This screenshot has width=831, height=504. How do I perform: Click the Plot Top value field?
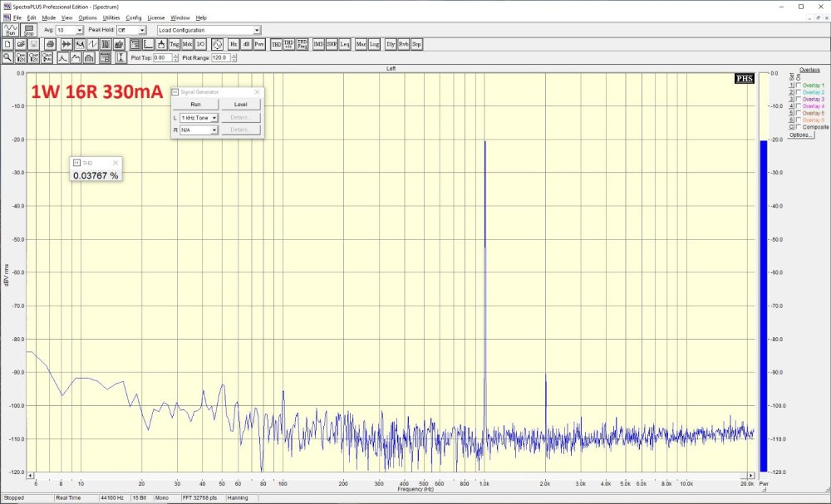point(161,58)
